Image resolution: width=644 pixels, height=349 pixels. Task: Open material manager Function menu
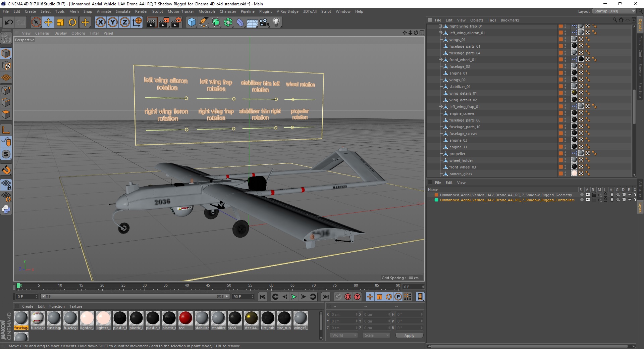tap(57, 306)
